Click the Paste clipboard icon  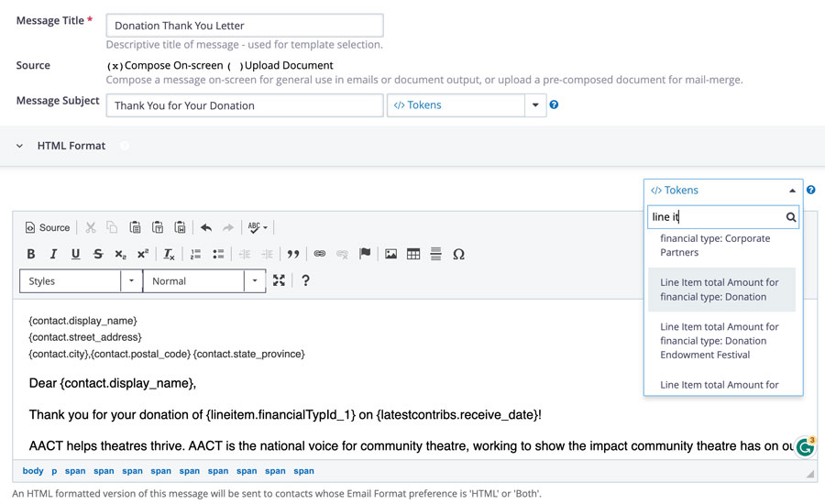[x=135, y=227]
